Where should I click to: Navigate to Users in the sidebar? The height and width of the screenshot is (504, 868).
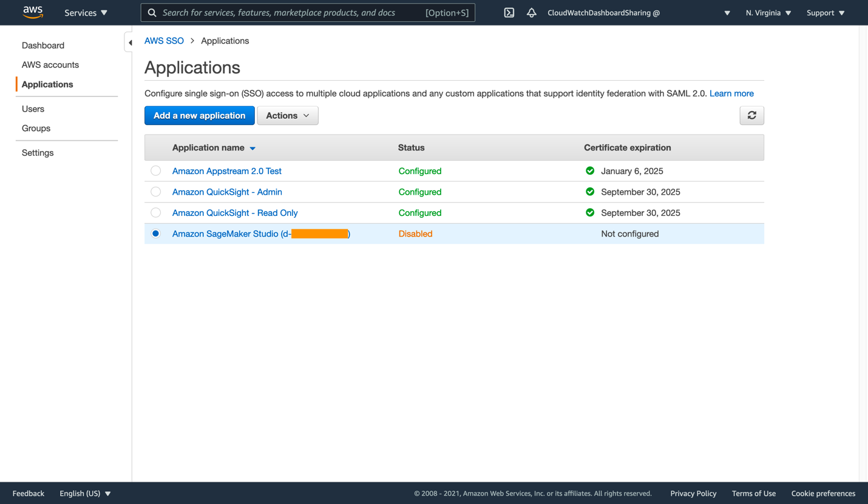33,109
